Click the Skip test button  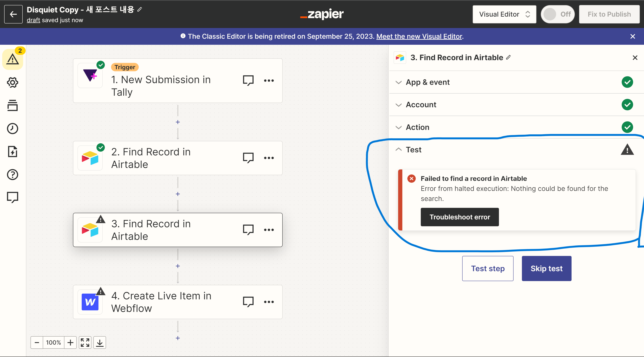tap(547, 268)
